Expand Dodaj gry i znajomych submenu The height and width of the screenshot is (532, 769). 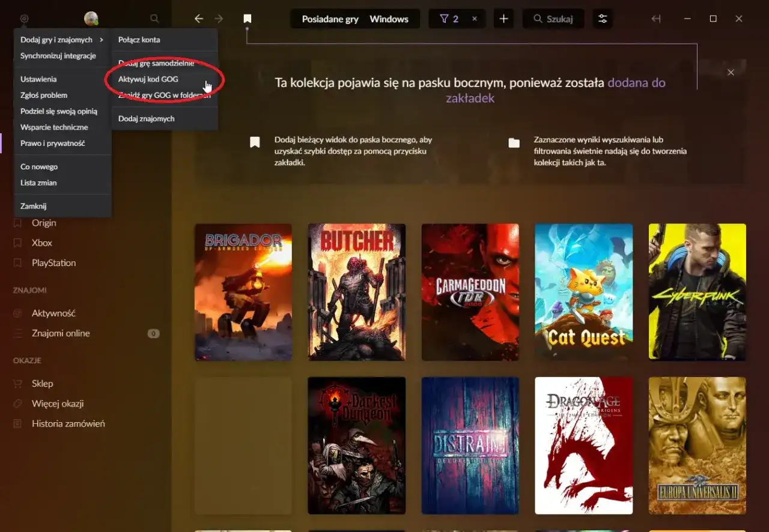(62, 40)
